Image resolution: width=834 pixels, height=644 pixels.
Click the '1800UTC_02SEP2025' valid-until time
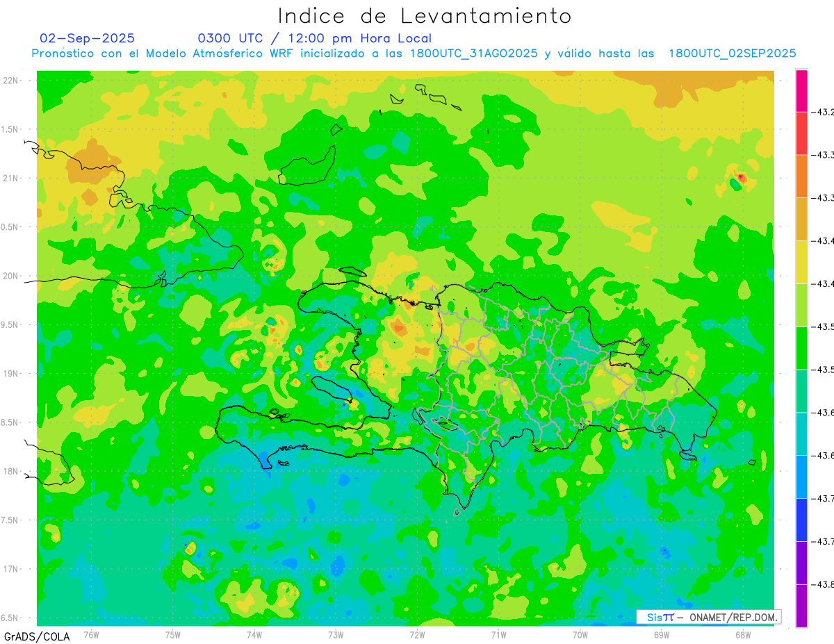(x=732, y=53)
